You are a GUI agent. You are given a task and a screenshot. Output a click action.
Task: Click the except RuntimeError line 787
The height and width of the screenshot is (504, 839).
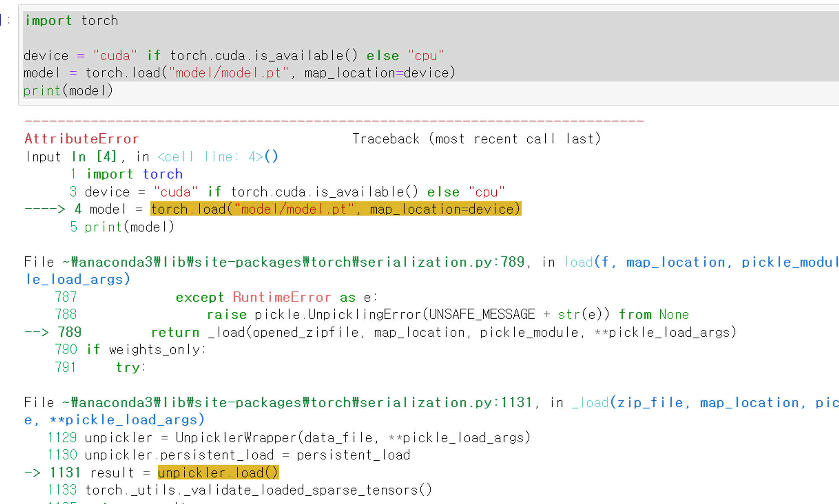point(276,297)
